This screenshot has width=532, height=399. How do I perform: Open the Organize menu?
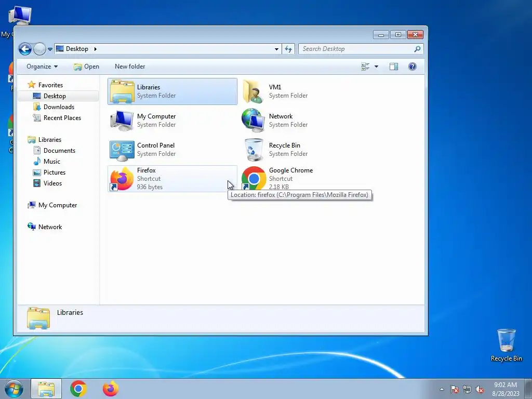[42, 66]
